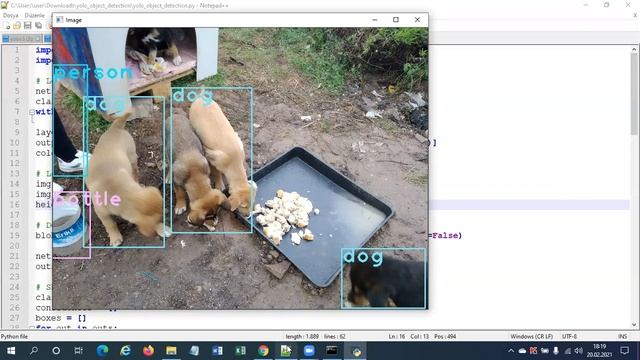Maximize the Image window
This screenshot has width=640, height=360.
coord(396,20)
